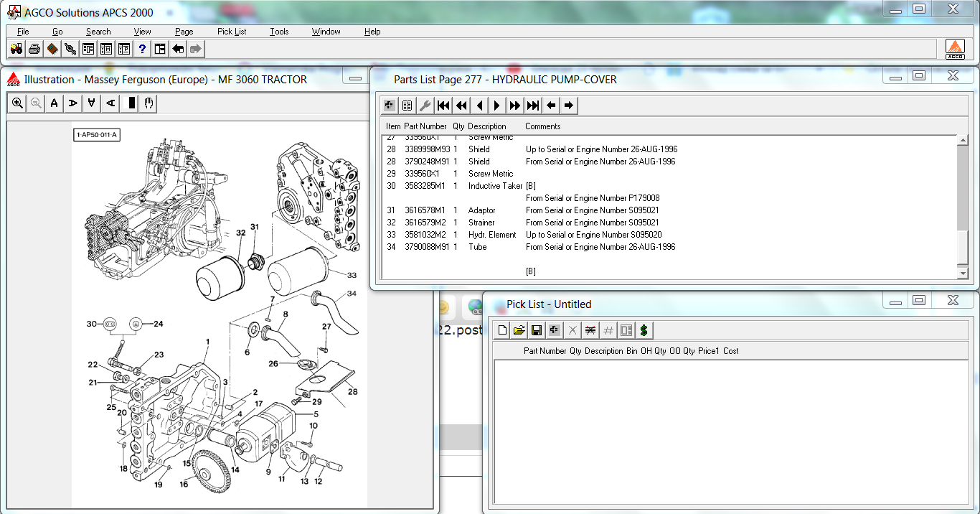Image resolution: width=980 pixels, height=514 pixels.
Task: Click the 'P' window icon in main toolbar
Action: click(124, 49)
